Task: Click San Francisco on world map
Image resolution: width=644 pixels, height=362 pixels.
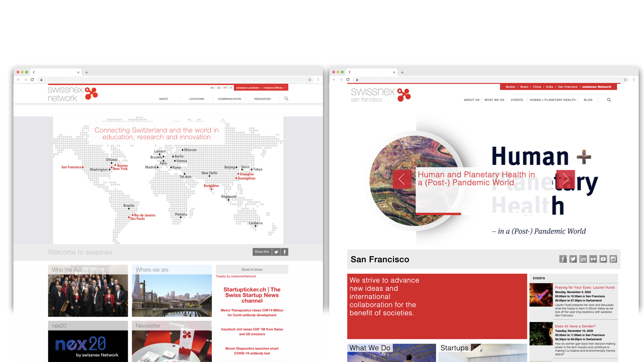Action: tap(72, 167)
